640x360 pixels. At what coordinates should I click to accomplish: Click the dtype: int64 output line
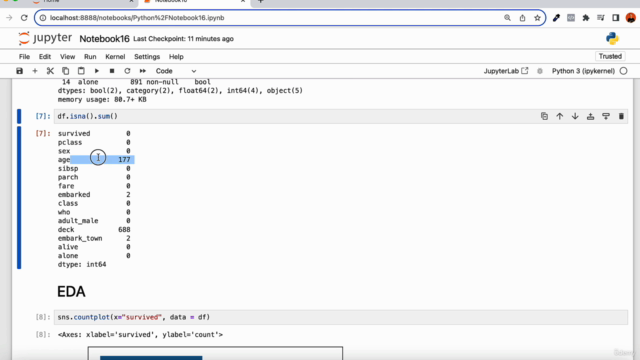tap(82, 264)
